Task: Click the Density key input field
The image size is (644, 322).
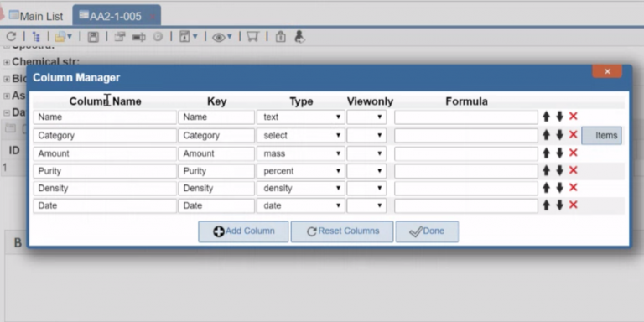Action: tap(216, 188)
